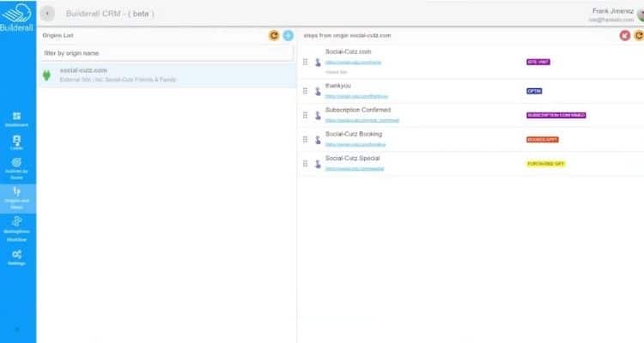This screenshot has height=343, width=644.
Task: Open the URL link under Social-Cutz.com
Action: tap(353, 63)
